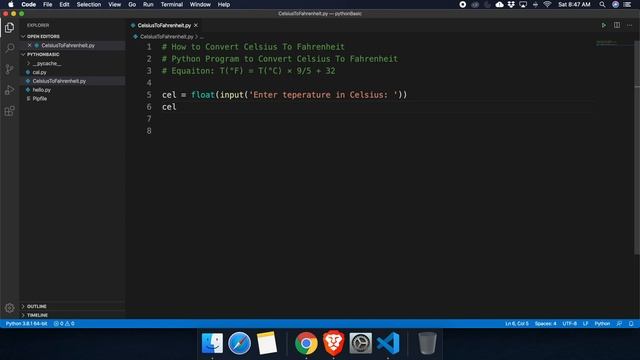Click the Dropbox menu bar icon
Image resolution: width=640 pixels, height=360 pixels.
coord(511,4)
